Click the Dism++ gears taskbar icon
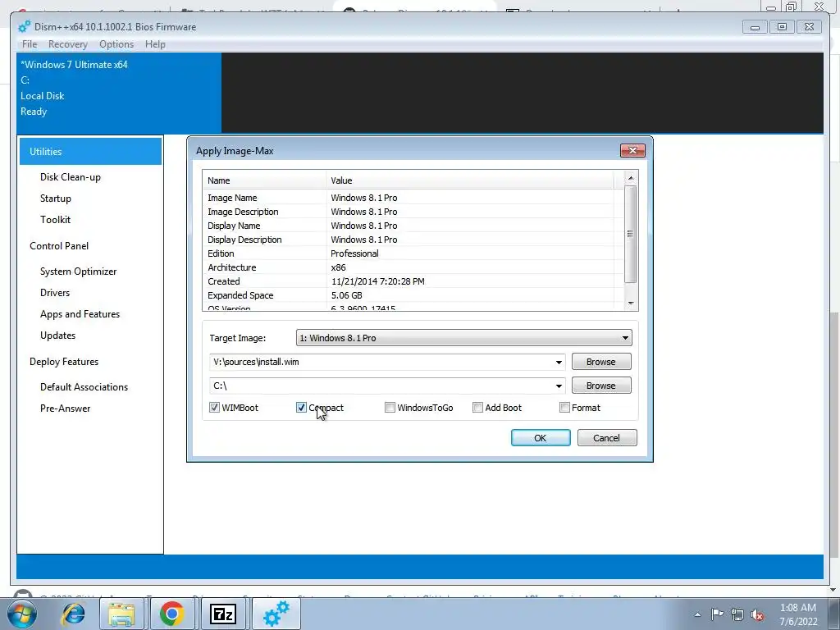 [276, 614]
